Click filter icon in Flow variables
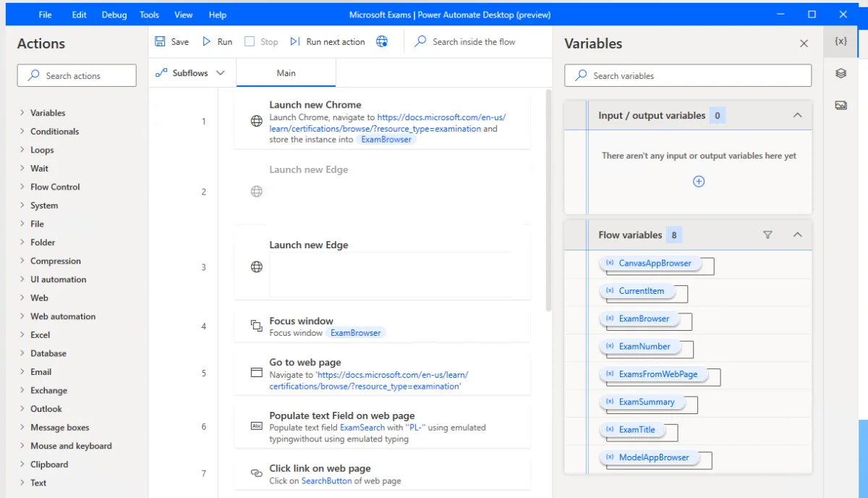The width and height of the screenshot is (868, 498). [768, 235]
